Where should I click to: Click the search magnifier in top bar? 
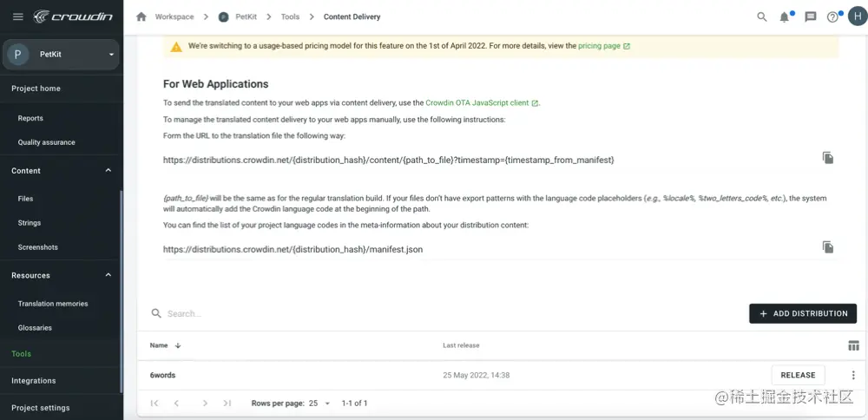pos(762,16)
